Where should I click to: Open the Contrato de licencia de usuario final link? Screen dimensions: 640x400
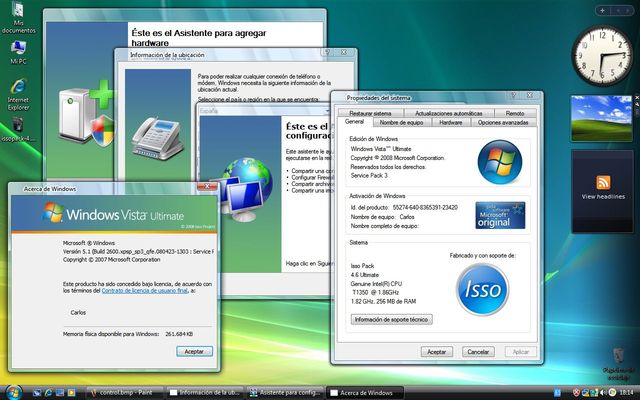144,291
